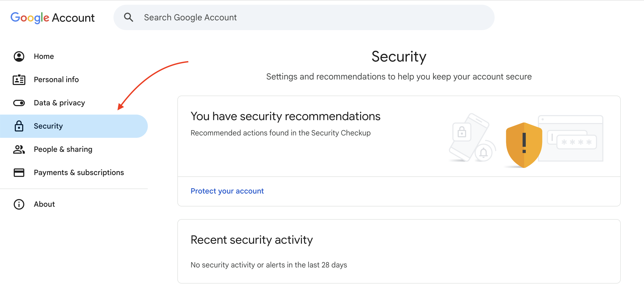Open the About page
Screen dimensions: 644x292
[x=44, y=204]
